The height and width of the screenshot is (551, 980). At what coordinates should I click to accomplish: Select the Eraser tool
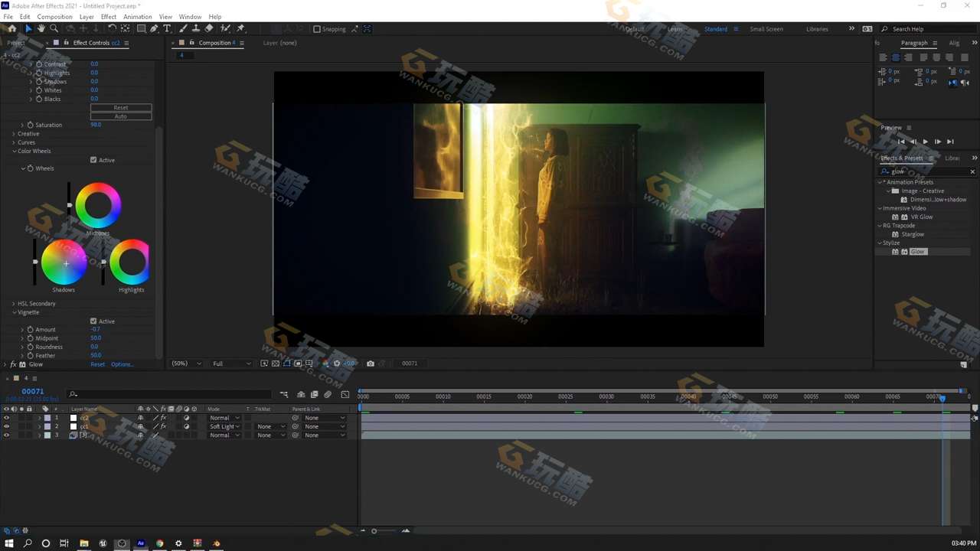[209, 28]
